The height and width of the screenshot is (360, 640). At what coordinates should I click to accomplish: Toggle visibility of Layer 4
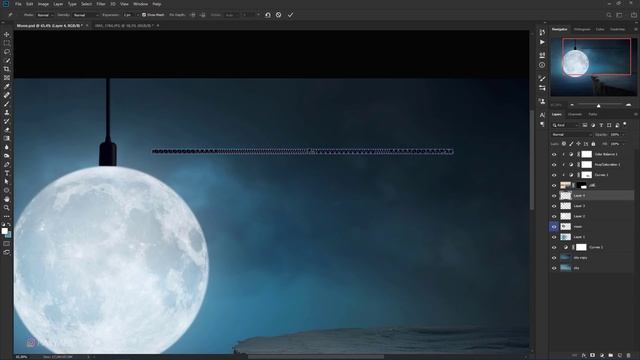[554, 196]
